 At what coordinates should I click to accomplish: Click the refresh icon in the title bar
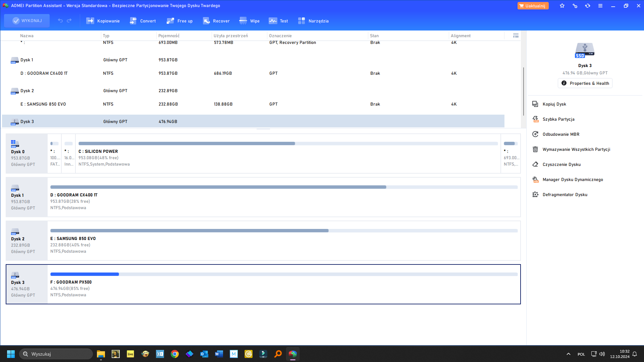tap(588, 6)
